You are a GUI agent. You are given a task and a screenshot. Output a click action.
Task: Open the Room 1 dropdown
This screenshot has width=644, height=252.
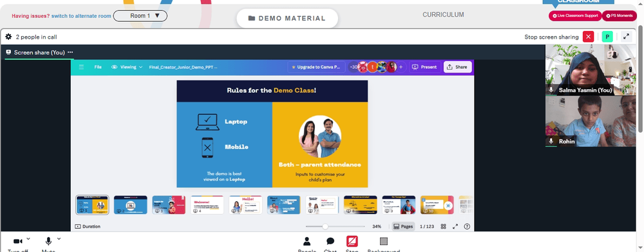(140, 16)
